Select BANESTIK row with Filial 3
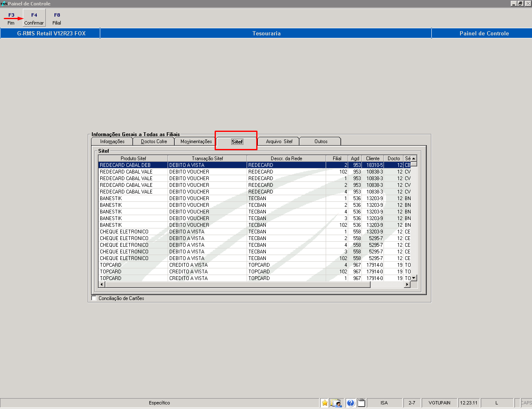The height and width of the screenshot is (409, 532). coord(254,218)
